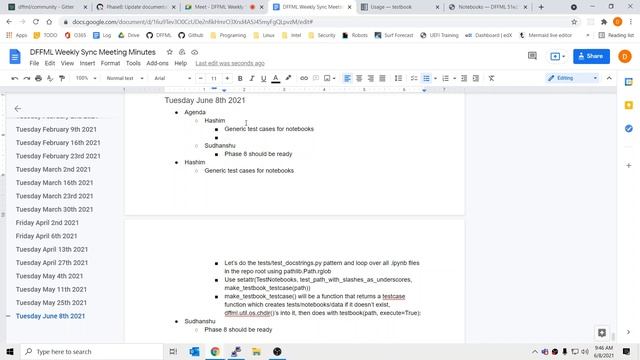Clear formatting from selection
The width and height of the screenshot is (640, 360).
coord(491,78)
